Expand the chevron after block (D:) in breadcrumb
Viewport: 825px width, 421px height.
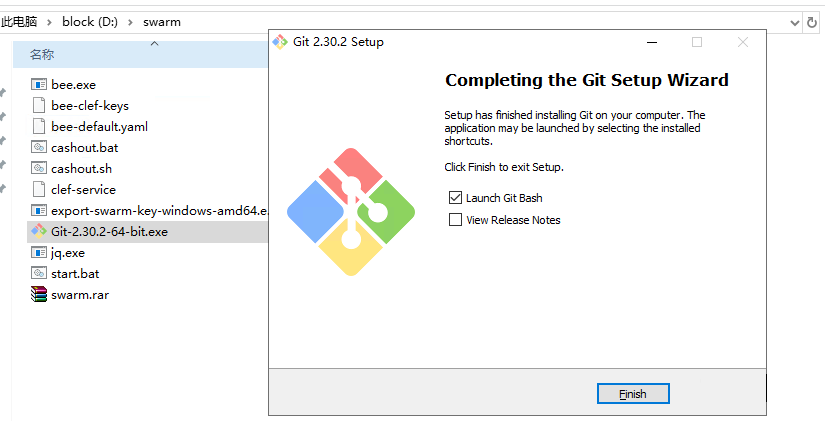point(132,21)
